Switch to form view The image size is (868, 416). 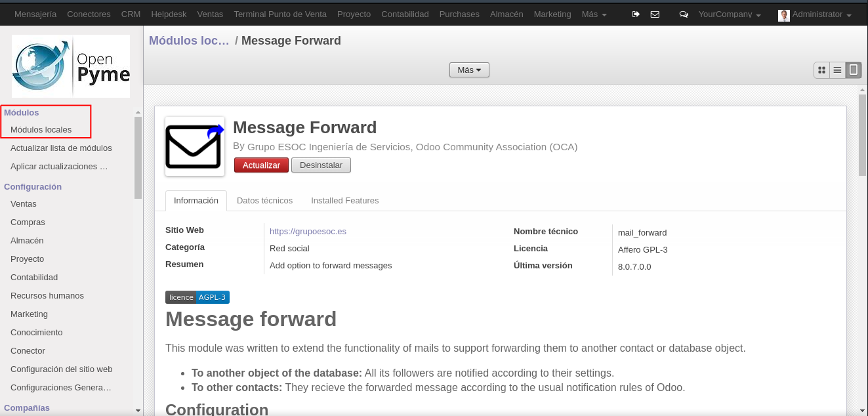click(854, 70)
